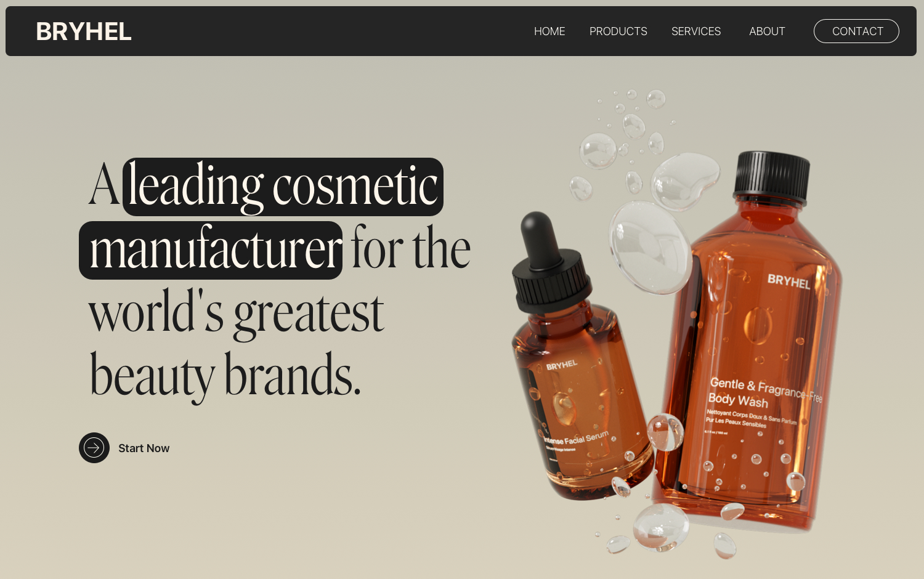924x579 pixels.
Task: Click the circular arrow icon beside Start Now
Action: 94,448
